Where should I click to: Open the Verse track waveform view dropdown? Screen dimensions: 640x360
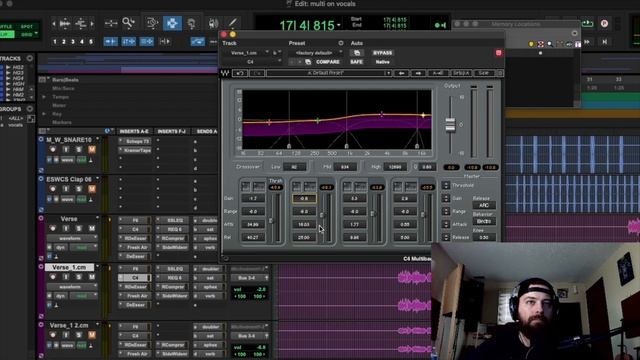pos(72,238)
